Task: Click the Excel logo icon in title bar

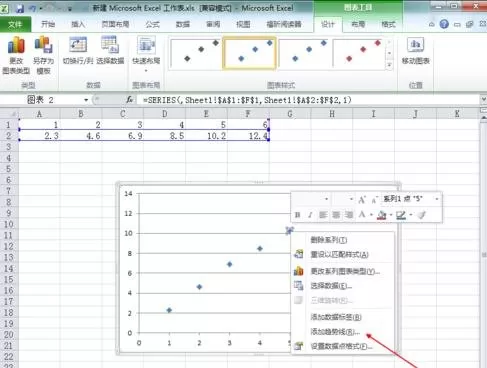Action: click(x=5, y=8)
